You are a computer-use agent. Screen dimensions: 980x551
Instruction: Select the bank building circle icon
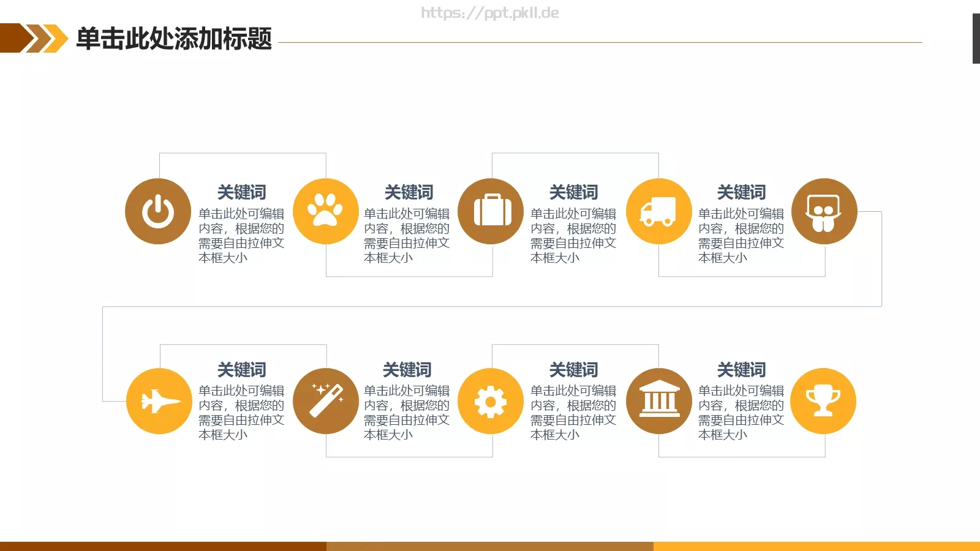[659, 401]
